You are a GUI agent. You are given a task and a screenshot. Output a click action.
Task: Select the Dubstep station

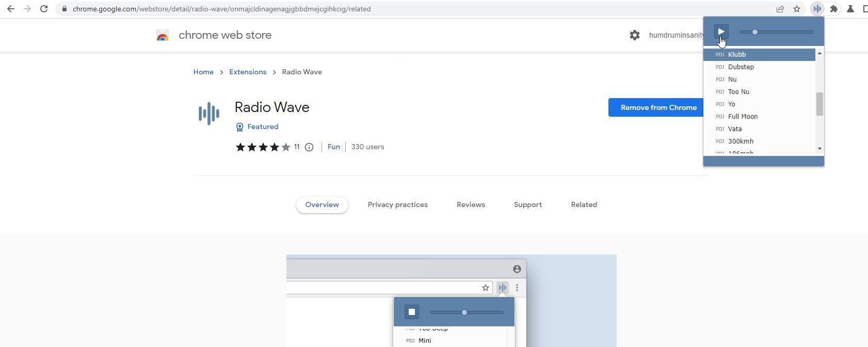point(741,67)
